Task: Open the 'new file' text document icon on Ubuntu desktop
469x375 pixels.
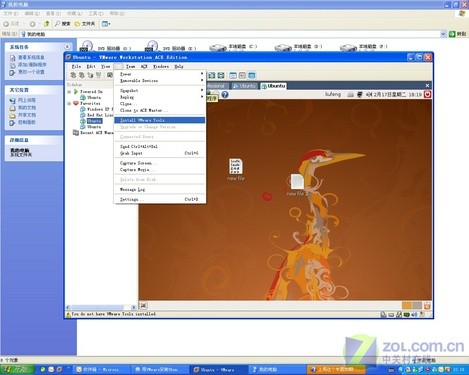Action: point(236,169)
